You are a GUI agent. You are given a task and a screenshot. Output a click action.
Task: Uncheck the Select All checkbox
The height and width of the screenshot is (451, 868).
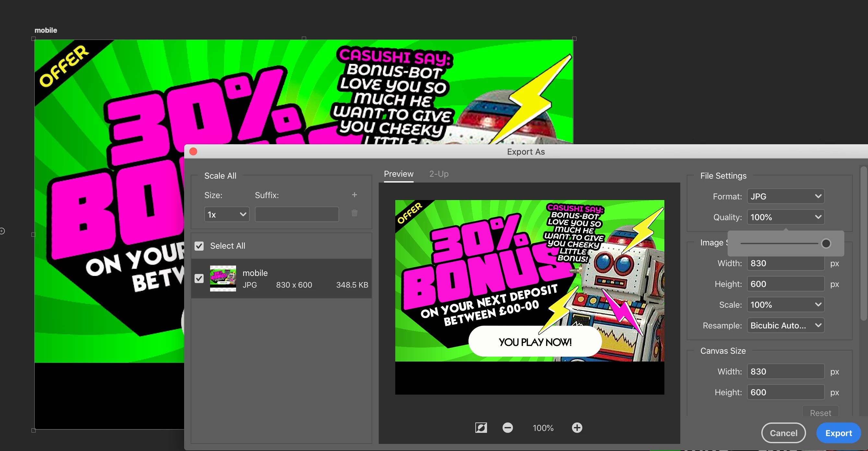pos(199,246)
